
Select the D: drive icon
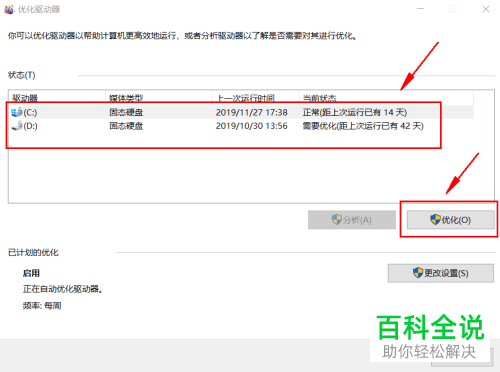[x=17, y=126]
